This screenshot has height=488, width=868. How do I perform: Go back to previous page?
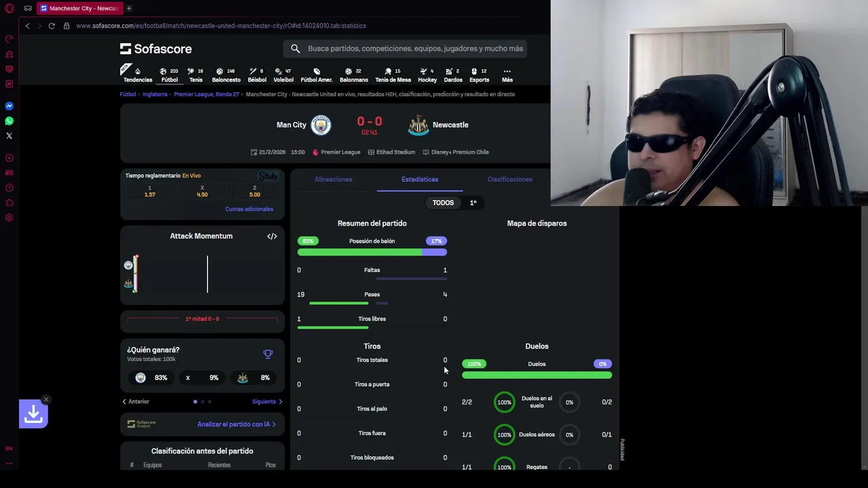tap(27, 26)
